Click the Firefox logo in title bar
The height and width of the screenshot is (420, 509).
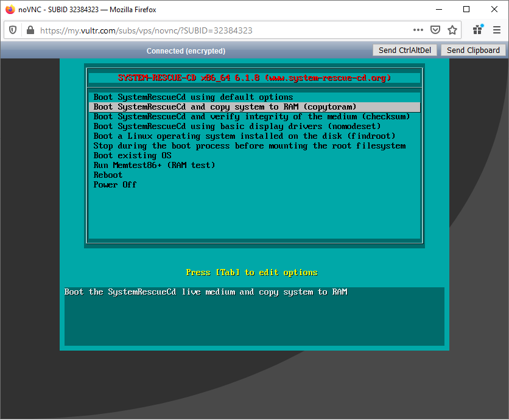tap(10, 9)
